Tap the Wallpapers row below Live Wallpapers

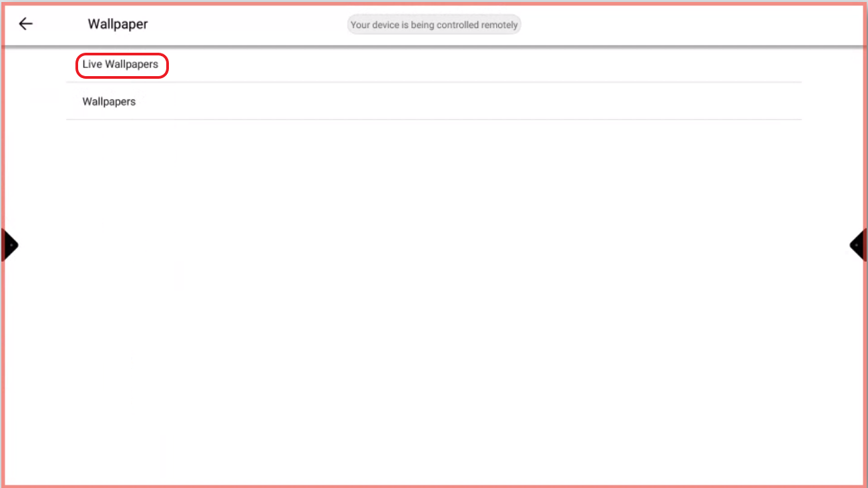click(109, 101)
